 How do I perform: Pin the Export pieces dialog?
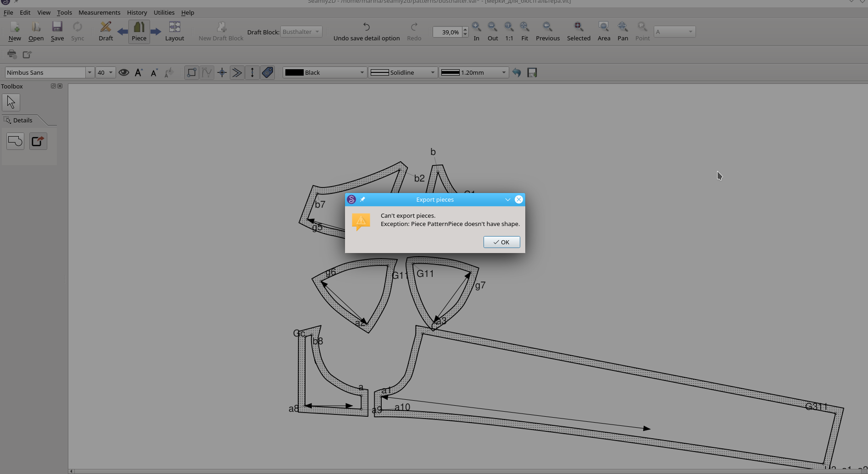tap(362, 199)
